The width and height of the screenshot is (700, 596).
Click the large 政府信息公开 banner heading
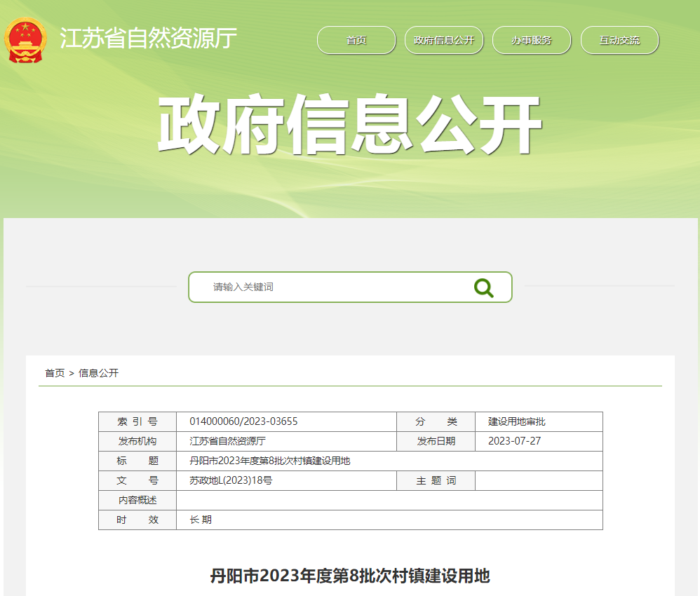pos(350,124)
